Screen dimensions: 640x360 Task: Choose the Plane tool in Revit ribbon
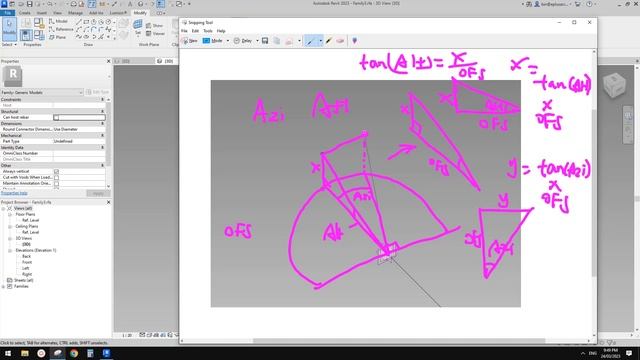point(57,37)
